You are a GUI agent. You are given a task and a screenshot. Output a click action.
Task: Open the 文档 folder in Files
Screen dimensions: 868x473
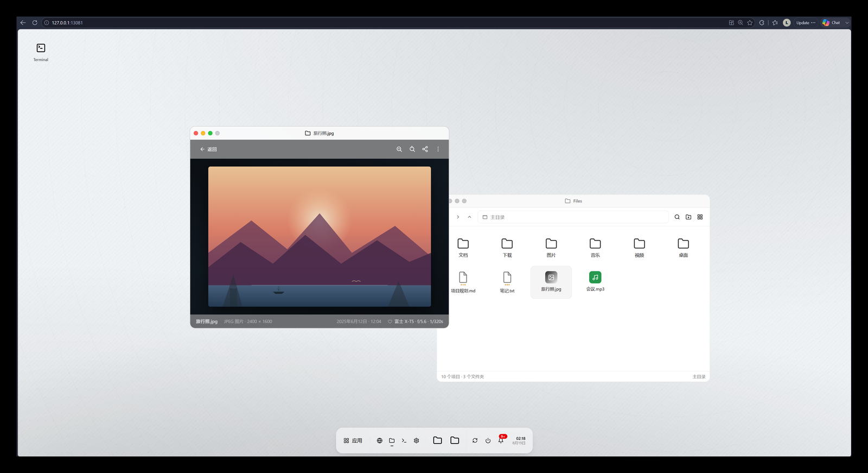pyautogui.click(x=463, y=248)
